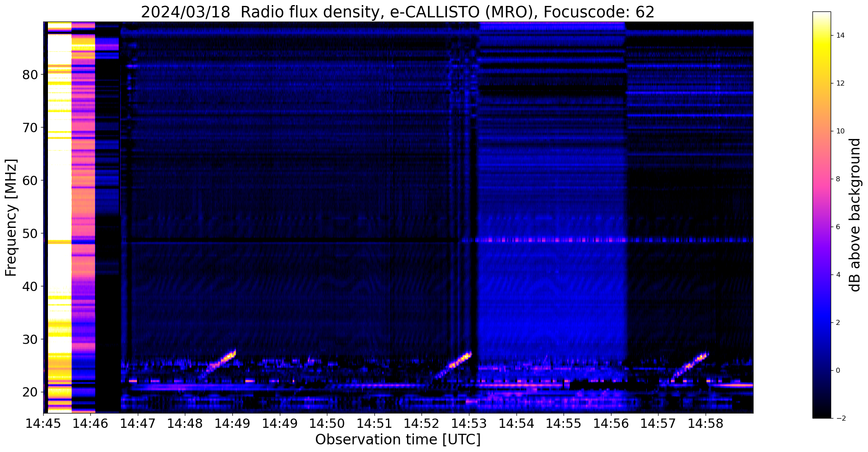Screen dimensions: 868x452
Task: Click the 14:57 time tick label
Action: [658, 424]
